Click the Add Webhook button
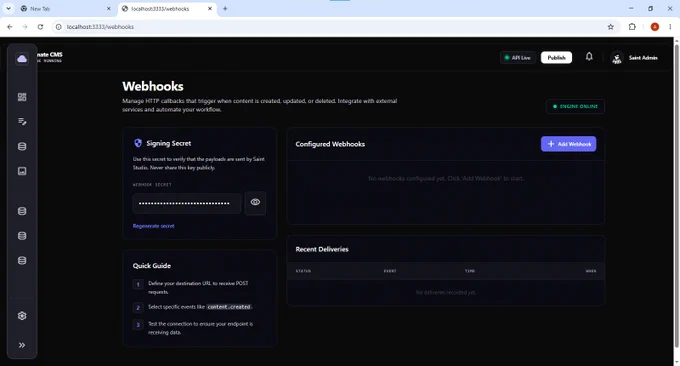The width and height of the screenshot is (680, 366). (x=569, y=144)
